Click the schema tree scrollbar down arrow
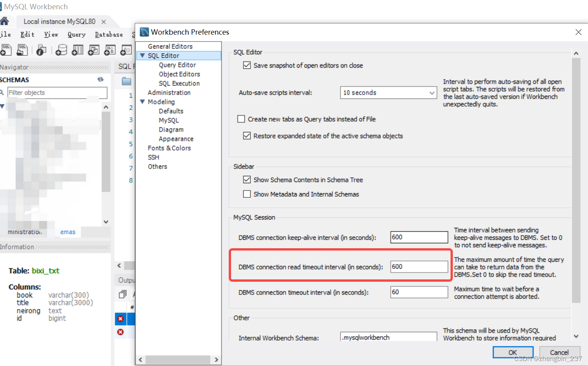This screenshot has height=366, width=588. [106, 222]
